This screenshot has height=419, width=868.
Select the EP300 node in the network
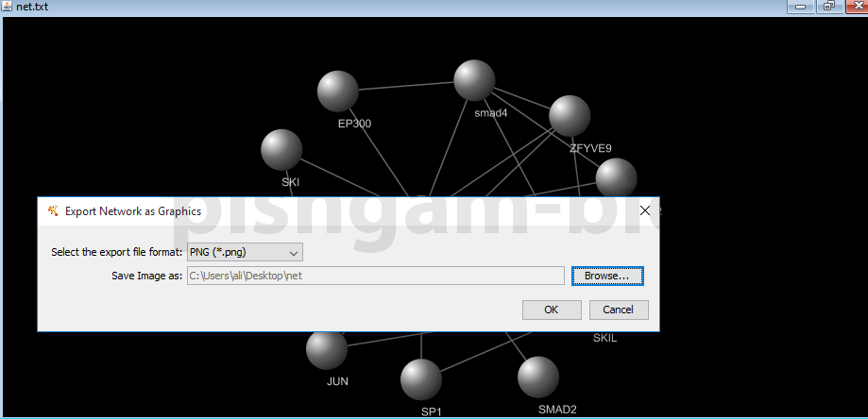(337, 91)
